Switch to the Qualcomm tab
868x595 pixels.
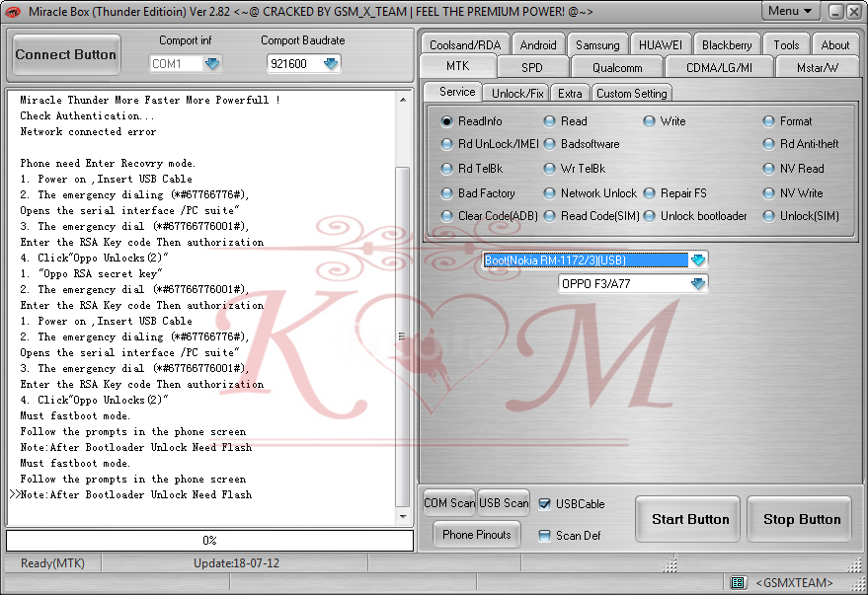pos(617,67)
